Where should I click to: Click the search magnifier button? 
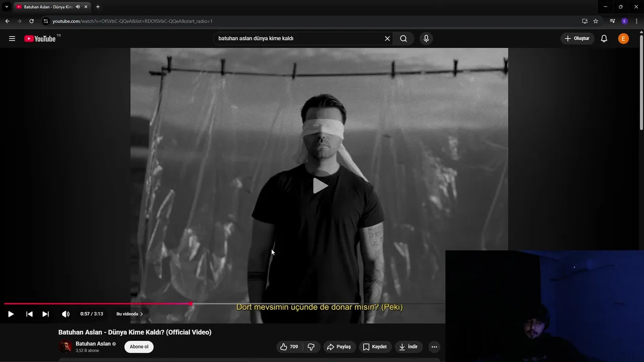coord(404,39)
